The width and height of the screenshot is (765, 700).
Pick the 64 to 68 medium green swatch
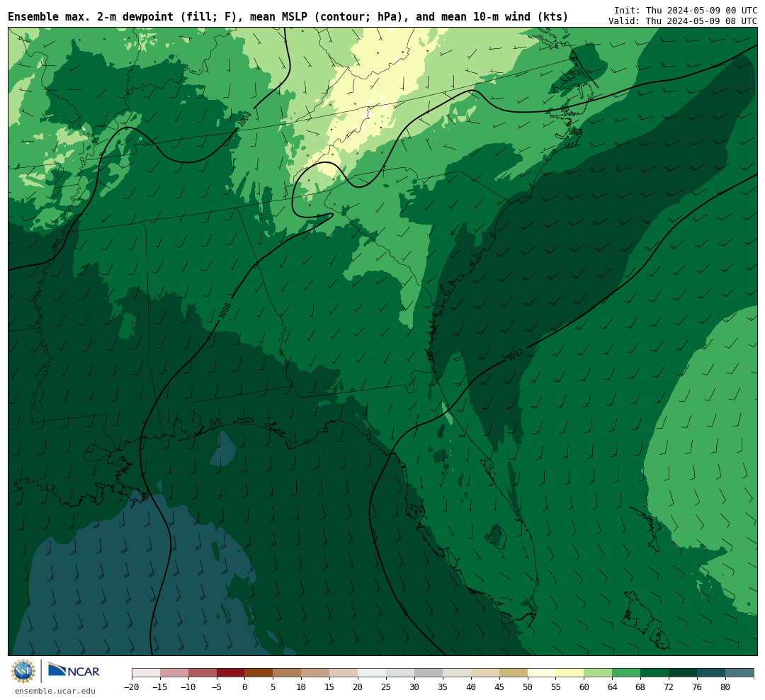pyautogui.click(x=627, y=673)
